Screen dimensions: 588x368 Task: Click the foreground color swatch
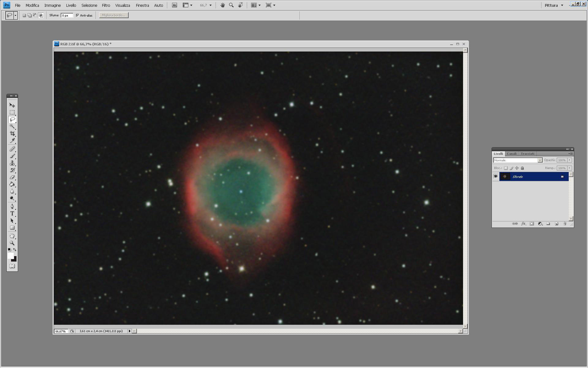tap(11, 256)
